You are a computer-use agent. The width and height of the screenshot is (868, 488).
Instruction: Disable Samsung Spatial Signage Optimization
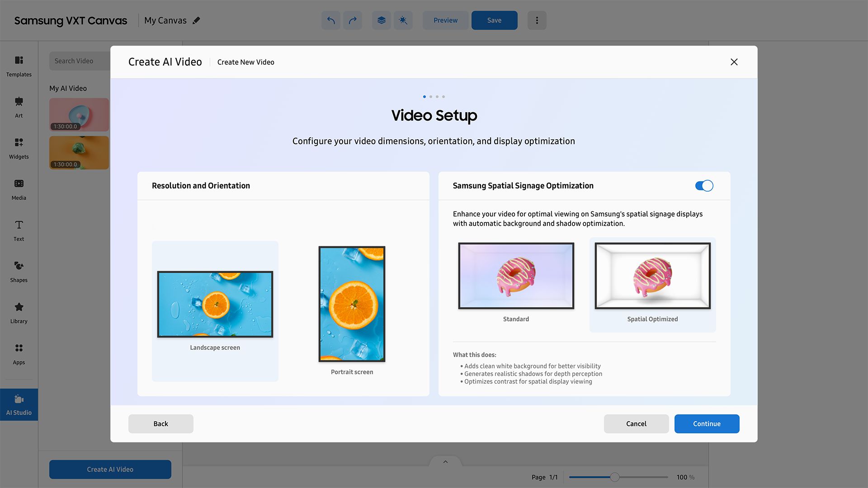tap(704, 186)
